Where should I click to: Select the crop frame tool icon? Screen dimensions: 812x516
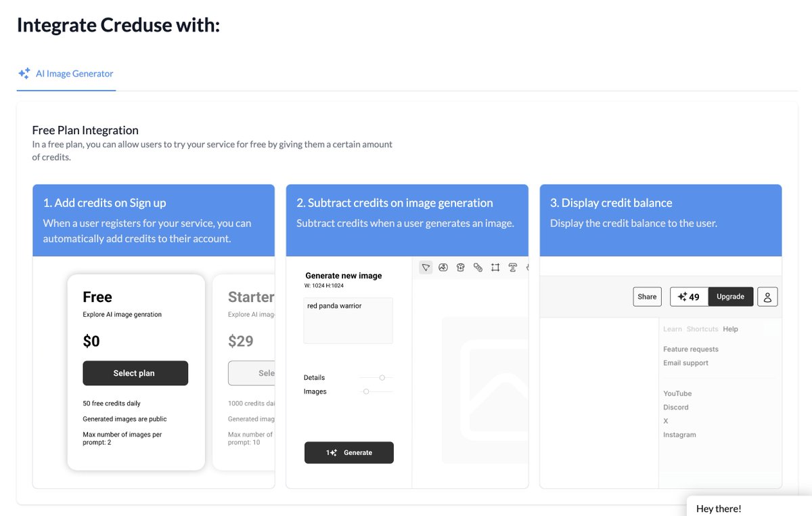click(x=495, y=267)
